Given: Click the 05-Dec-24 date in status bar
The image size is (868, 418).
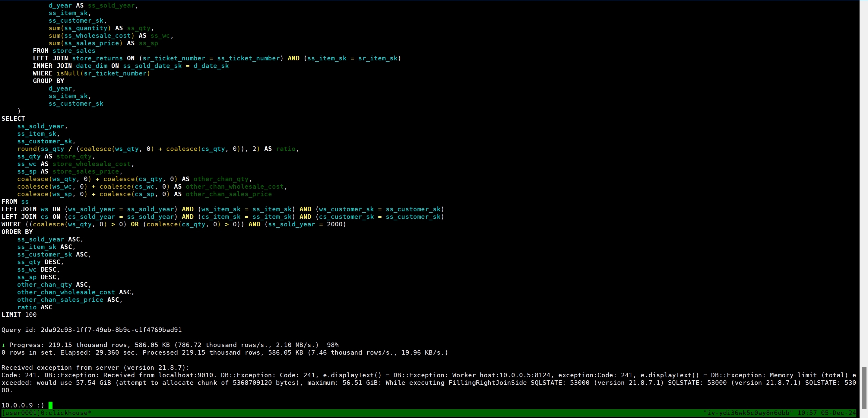Looking at the screenshot, I should 838,413.
